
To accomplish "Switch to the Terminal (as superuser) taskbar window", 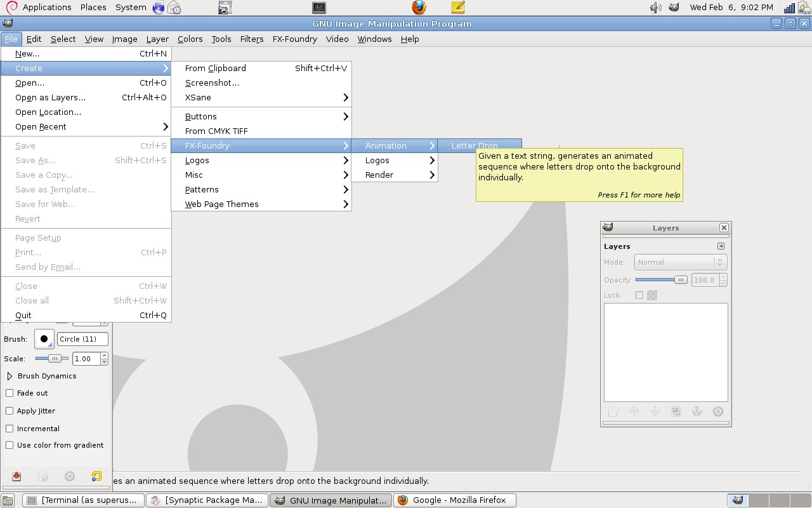I will tap(83, 500).
